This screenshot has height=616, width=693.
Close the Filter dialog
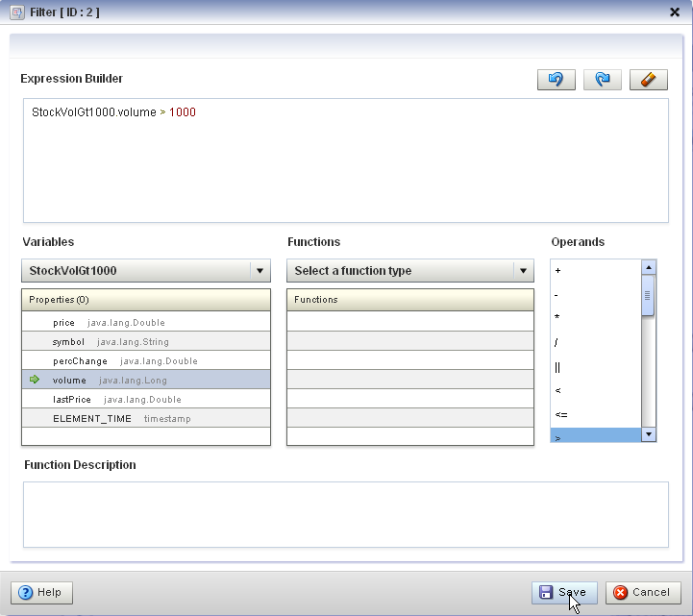pyautogui.click(x=675, y=12)
